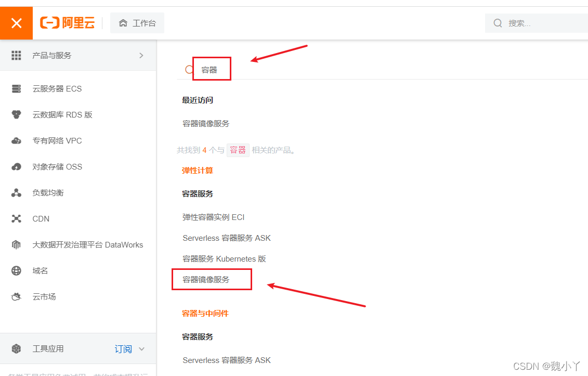This screenshot has height=376, width=588.
Task: Click the 云服务器 ECS server icon
Action: click(16, 88)
